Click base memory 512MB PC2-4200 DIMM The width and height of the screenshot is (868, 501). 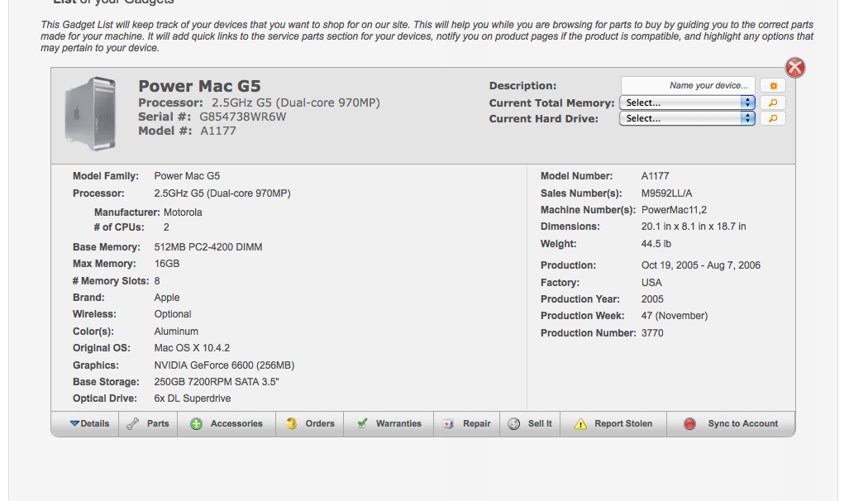208,247
